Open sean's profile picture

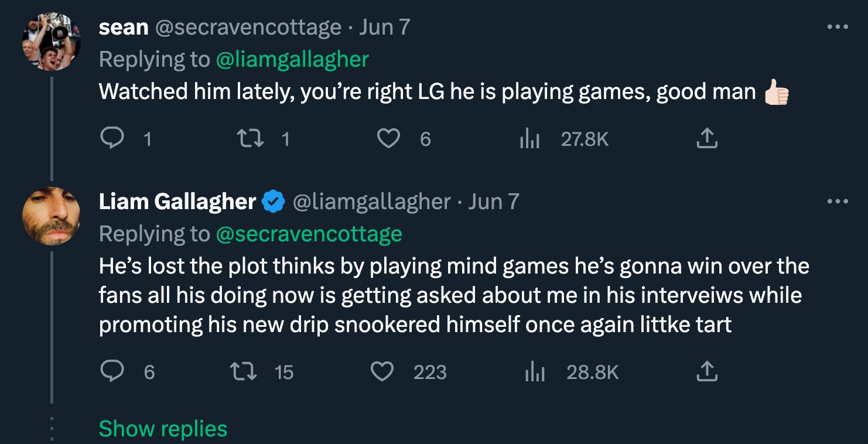pos(51,41)
